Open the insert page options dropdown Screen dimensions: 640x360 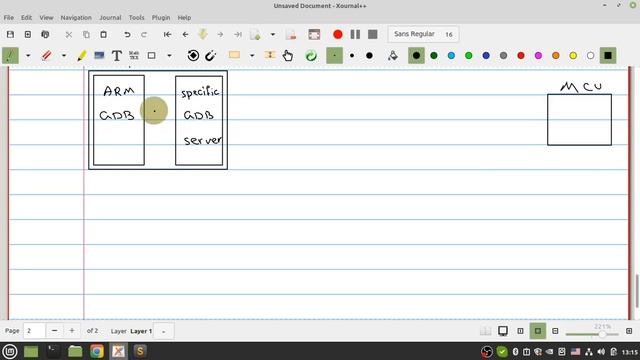273,35
